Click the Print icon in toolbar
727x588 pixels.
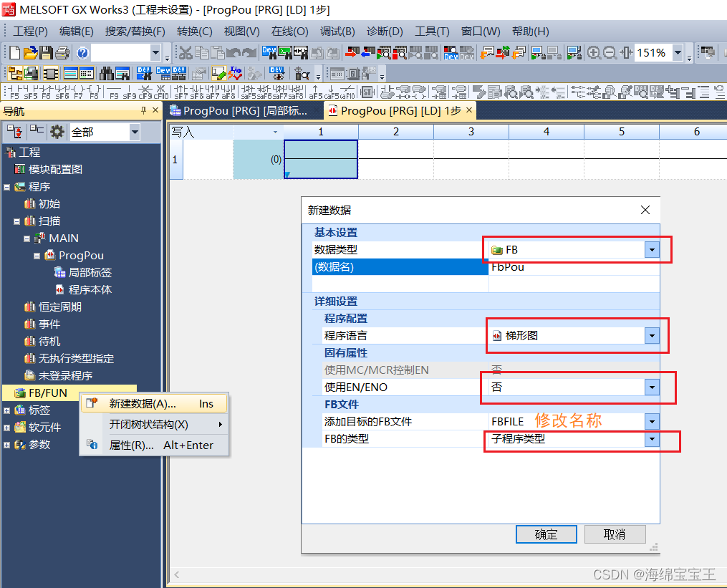62,52
